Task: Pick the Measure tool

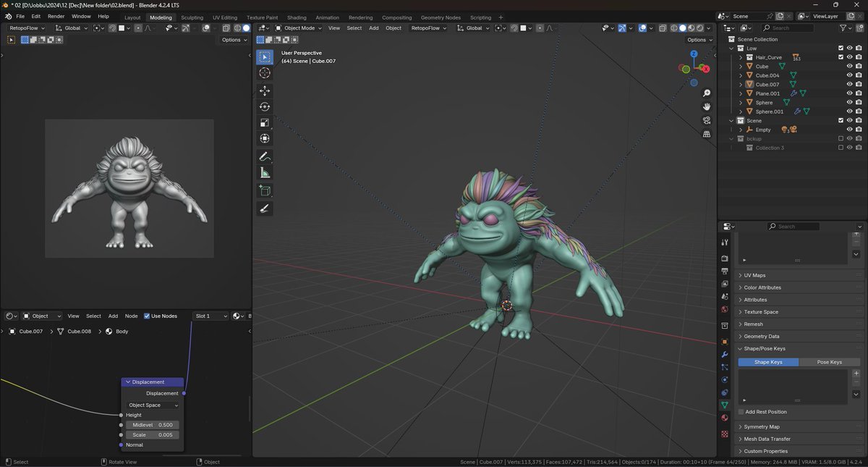Action: click(265, 173)
